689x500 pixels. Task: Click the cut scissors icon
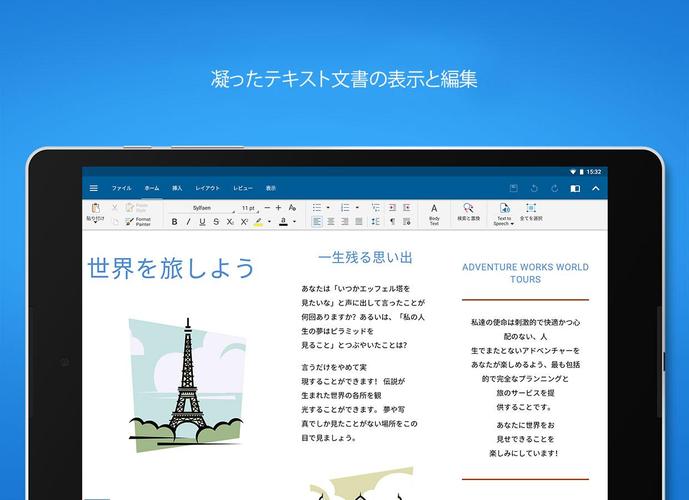coord(115,207)
